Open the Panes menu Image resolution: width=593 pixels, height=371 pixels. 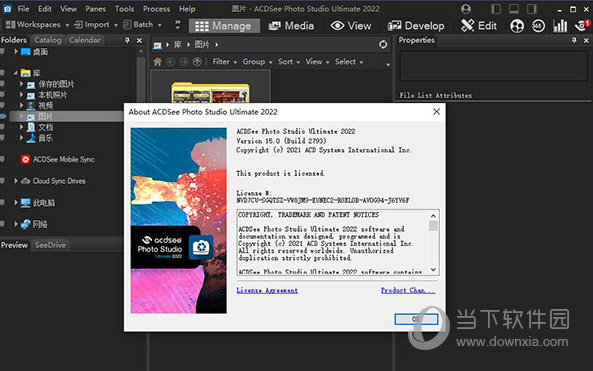point(95,9)
